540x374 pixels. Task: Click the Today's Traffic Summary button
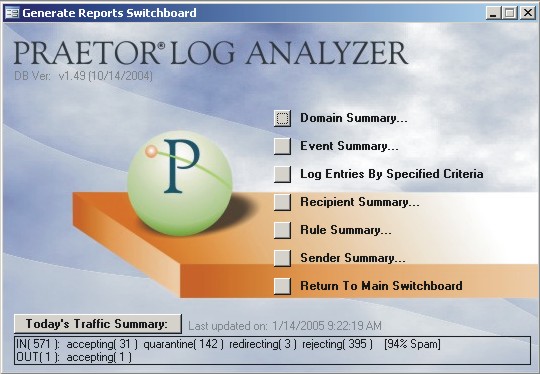pyautogui.click(x=98, y=324)
